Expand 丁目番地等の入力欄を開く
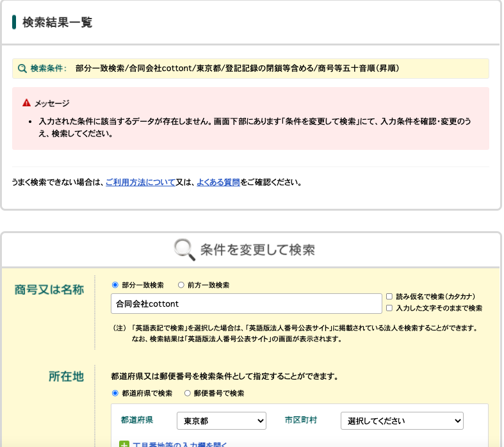 coord(179,444)
